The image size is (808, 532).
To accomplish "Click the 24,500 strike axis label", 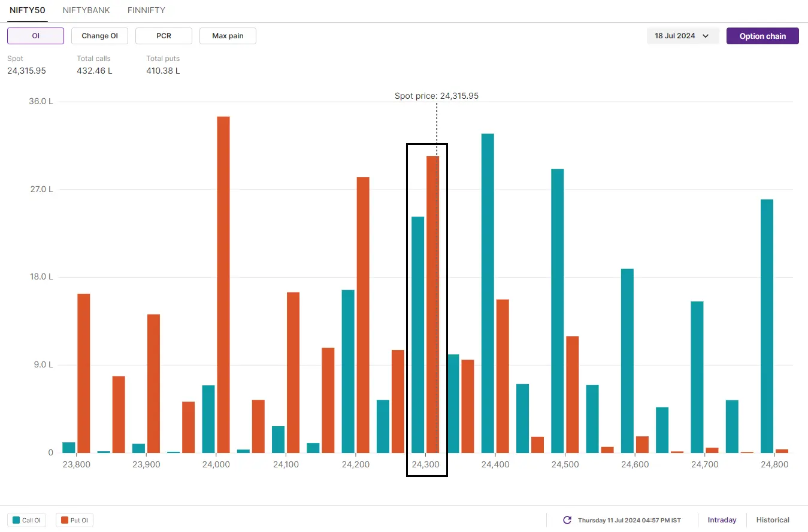I will coord(565,464).
